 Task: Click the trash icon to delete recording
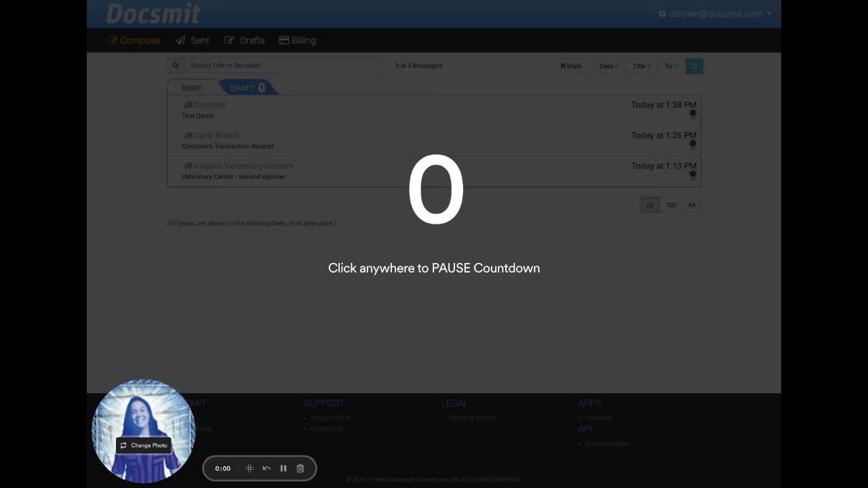(x=300, y=468)
